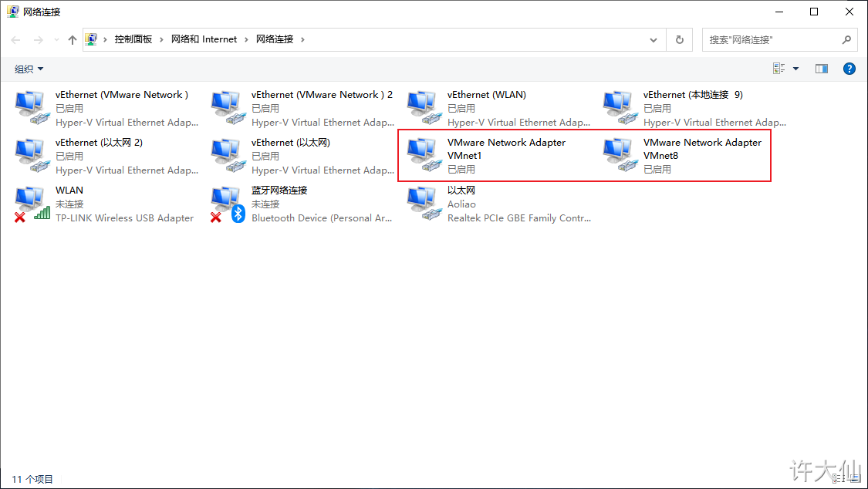Image resolution: width=868 pixels, height=489 pixels.
Task: Click the Bluetooth Device (Personal Ar... text
Action: click(x=322, y=218)
